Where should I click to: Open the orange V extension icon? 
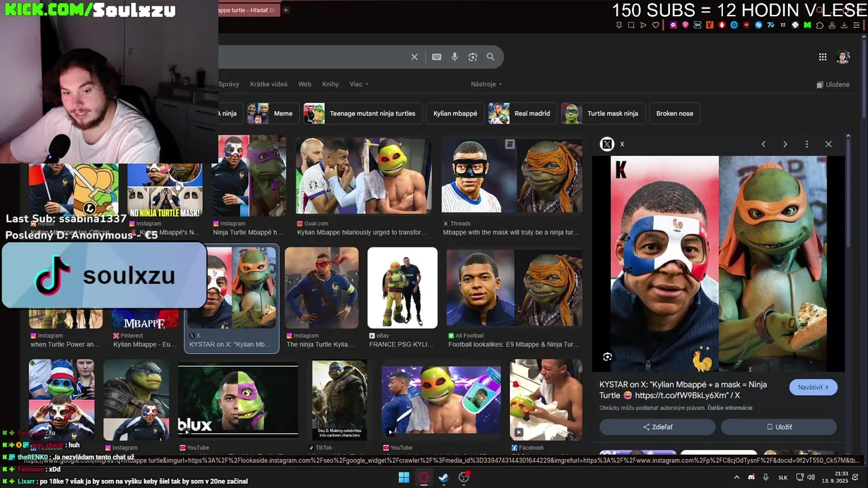click(x=709, y=25)
